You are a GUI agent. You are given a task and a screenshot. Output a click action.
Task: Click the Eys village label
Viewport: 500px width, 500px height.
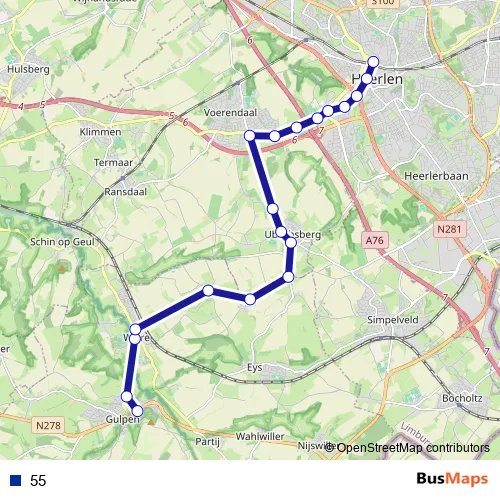pos(255,368)
